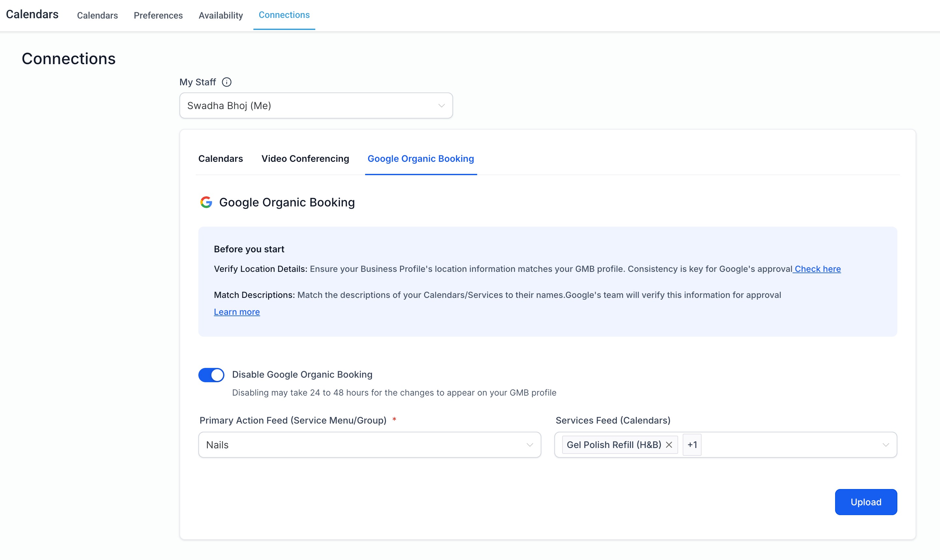Screen dimensions: 940x560
Task: Show the +1 additional selected calendars
Action: [692, 444]
